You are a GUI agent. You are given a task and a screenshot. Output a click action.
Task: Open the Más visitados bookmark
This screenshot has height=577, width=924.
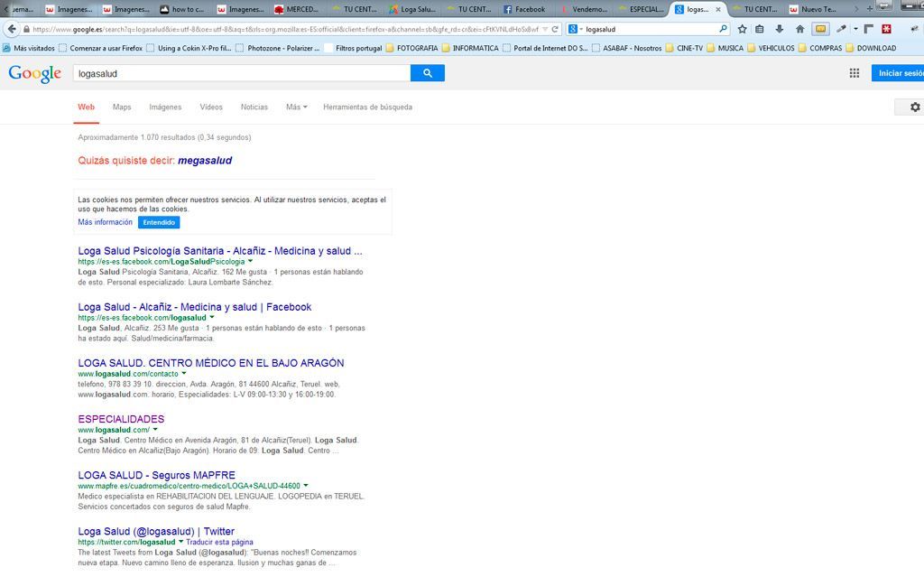coord(28,49)
